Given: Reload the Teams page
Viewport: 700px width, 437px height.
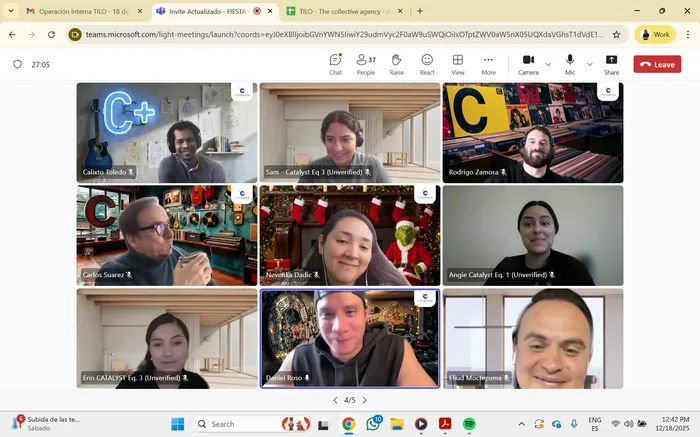Looking at the screenshot, I should 51,34.
